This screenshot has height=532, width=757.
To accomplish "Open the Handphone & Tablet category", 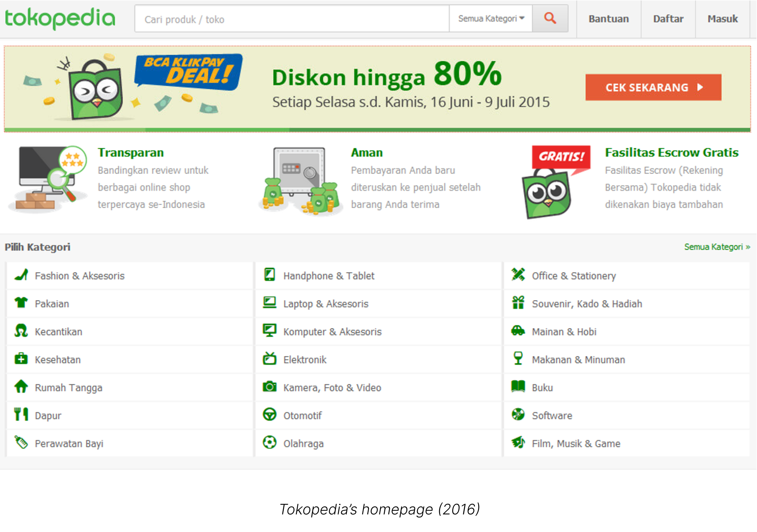I will [x=329, y=276].
